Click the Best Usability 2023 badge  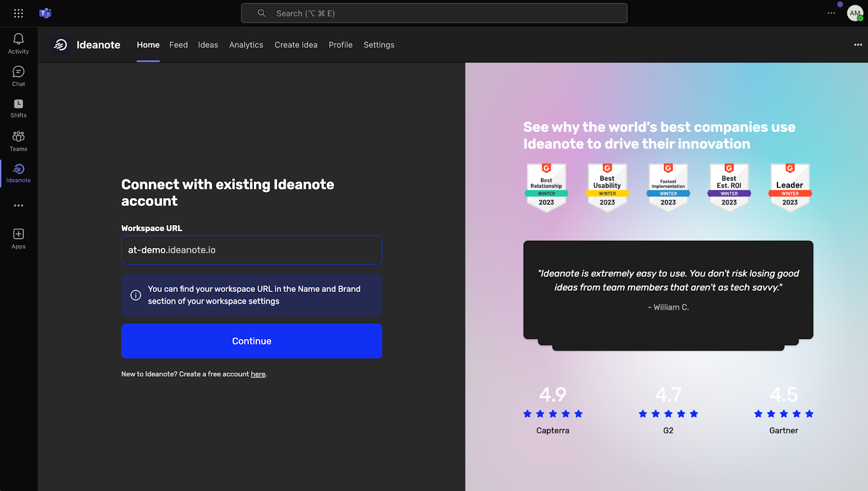coord(607,188)
